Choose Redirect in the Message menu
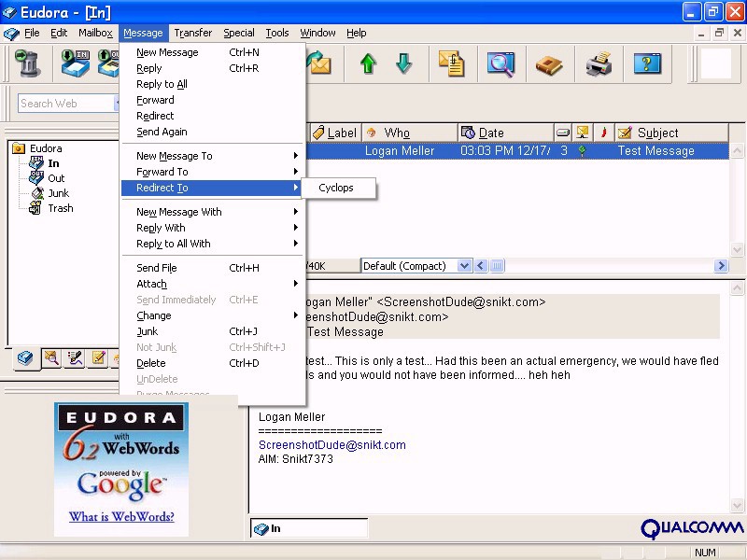747x560 pixels. pyautogui.click(x=213, y=116)
